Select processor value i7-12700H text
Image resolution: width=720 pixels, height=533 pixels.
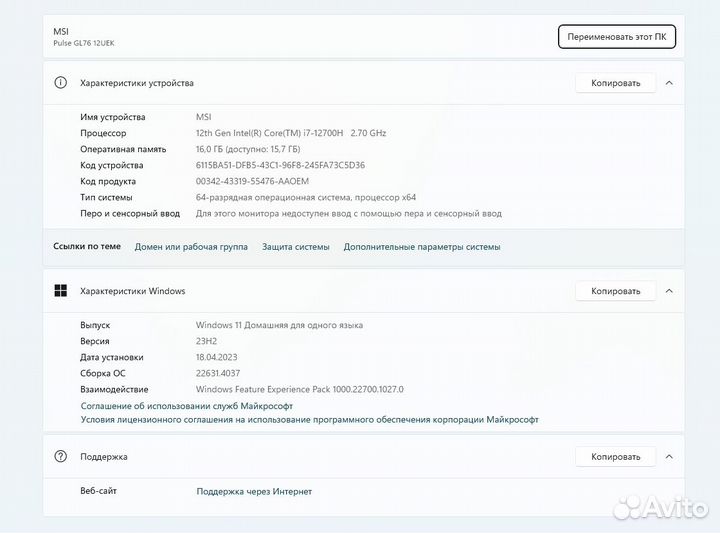[291, 133]
